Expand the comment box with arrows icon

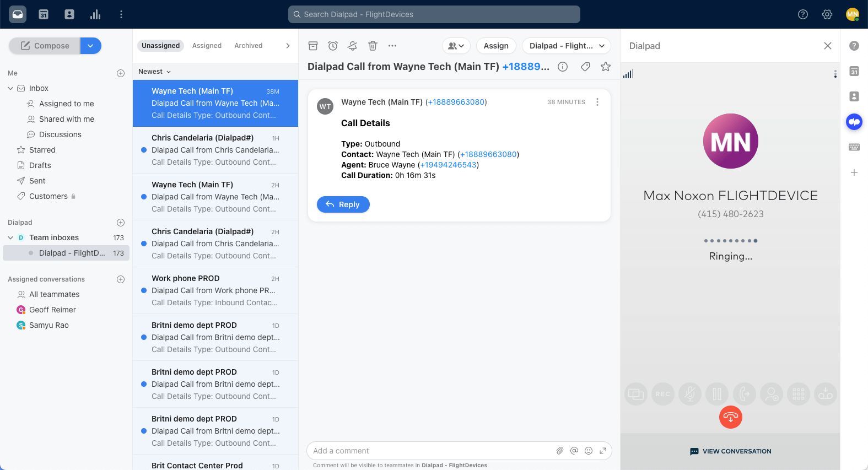click(603, 451)
